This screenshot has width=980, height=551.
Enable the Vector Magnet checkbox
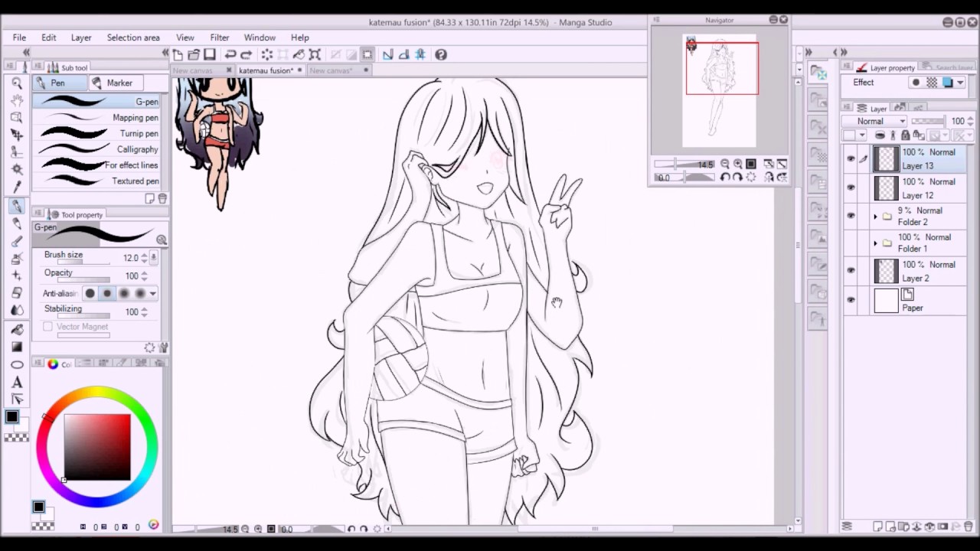point(48,327)
